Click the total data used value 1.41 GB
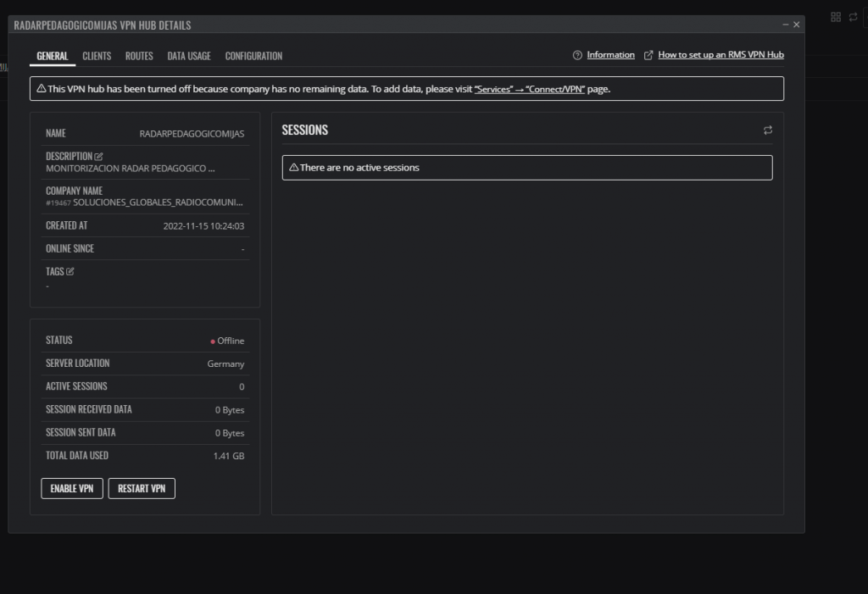Screen dimensions: 868x594 click(x=229, y=456)
